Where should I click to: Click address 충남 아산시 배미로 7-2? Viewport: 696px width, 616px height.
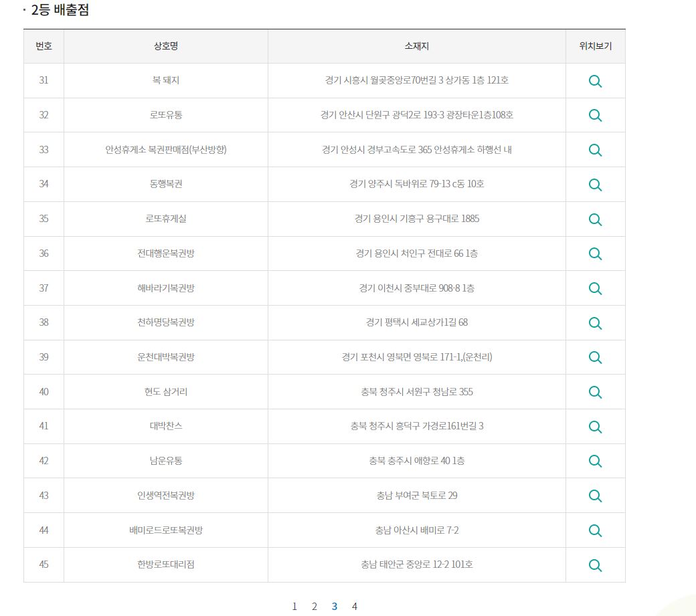417,530
